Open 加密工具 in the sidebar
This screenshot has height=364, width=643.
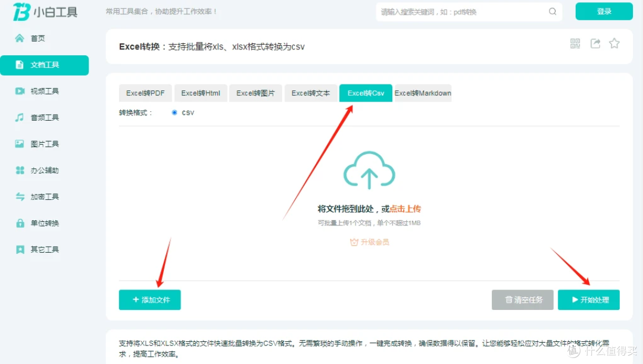(37, 197)
